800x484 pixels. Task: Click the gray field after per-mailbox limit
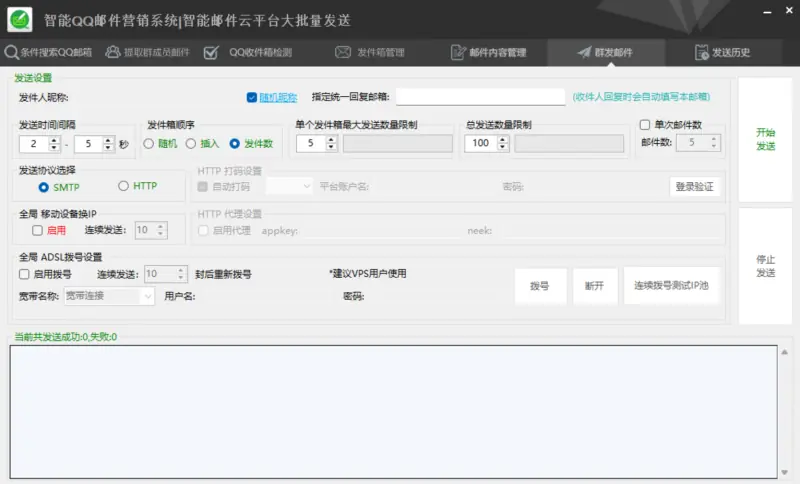397,144
